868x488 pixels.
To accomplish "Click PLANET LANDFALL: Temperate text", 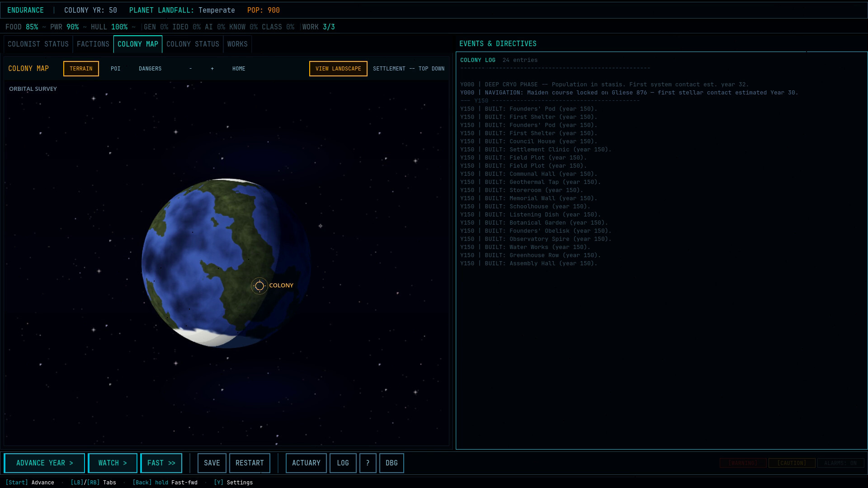I will [182, 10].
